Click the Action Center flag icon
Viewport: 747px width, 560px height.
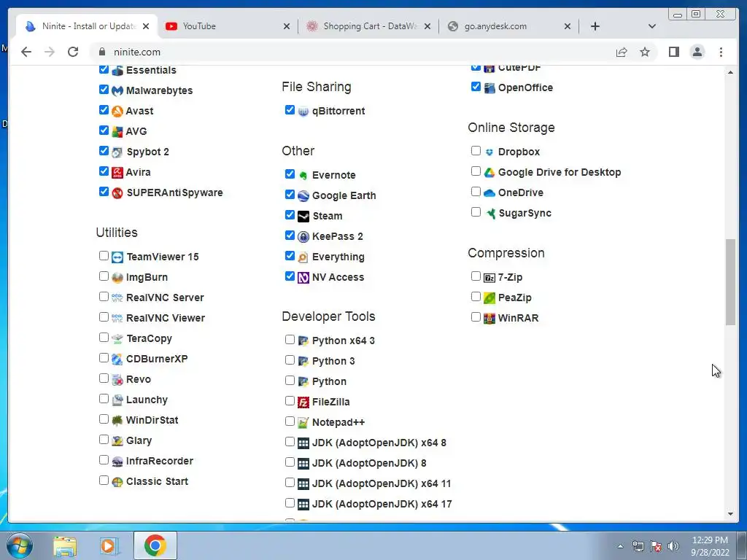656,546
